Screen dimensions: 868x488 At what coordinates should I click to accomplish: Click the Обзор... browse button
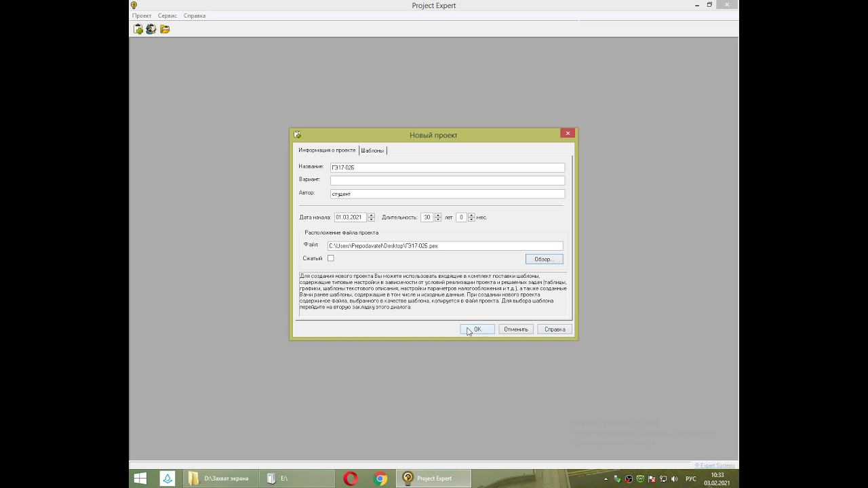544,259
